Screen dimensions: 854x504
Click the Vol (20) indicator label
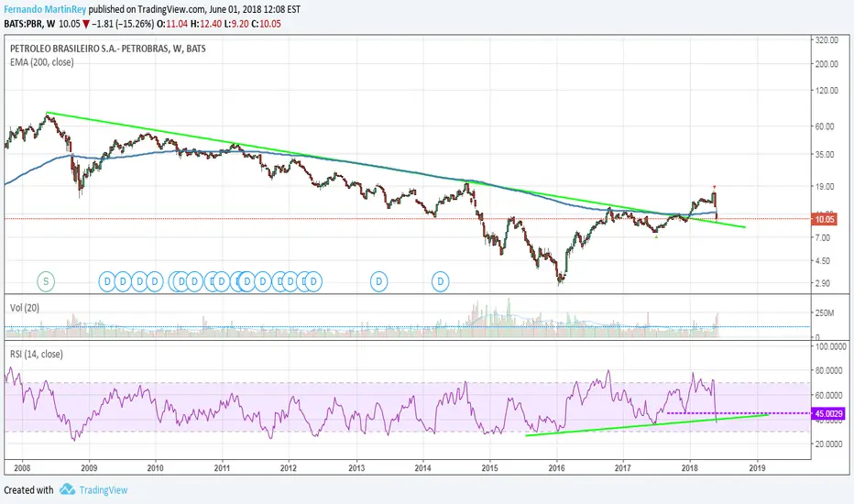pyautogui.click(x=25, y=308)
